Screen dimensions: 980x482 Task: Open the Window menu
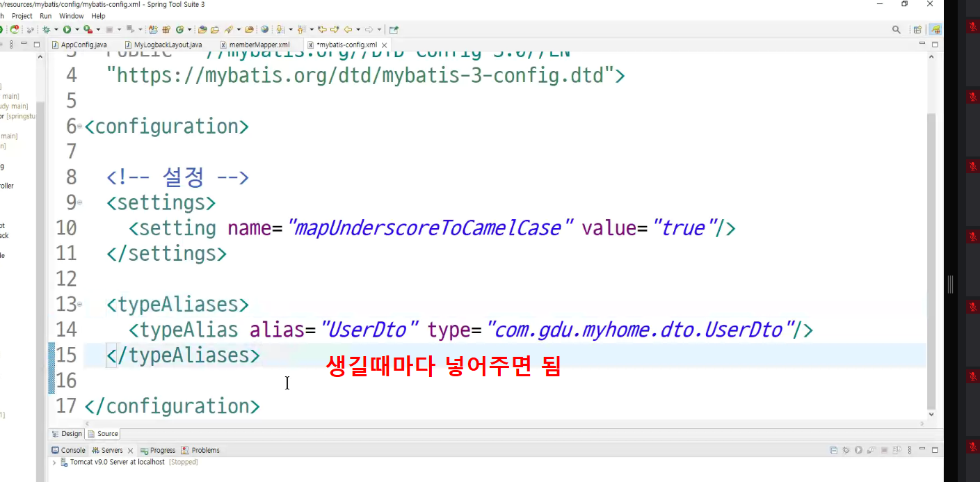click(x=72, y=15)
